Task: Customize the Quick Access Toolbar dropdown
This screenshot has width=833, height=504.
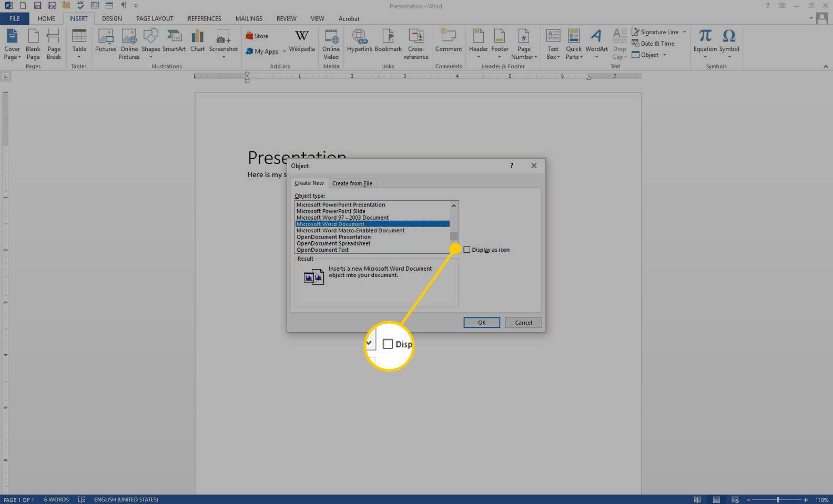Action: (x=136, y=6)
